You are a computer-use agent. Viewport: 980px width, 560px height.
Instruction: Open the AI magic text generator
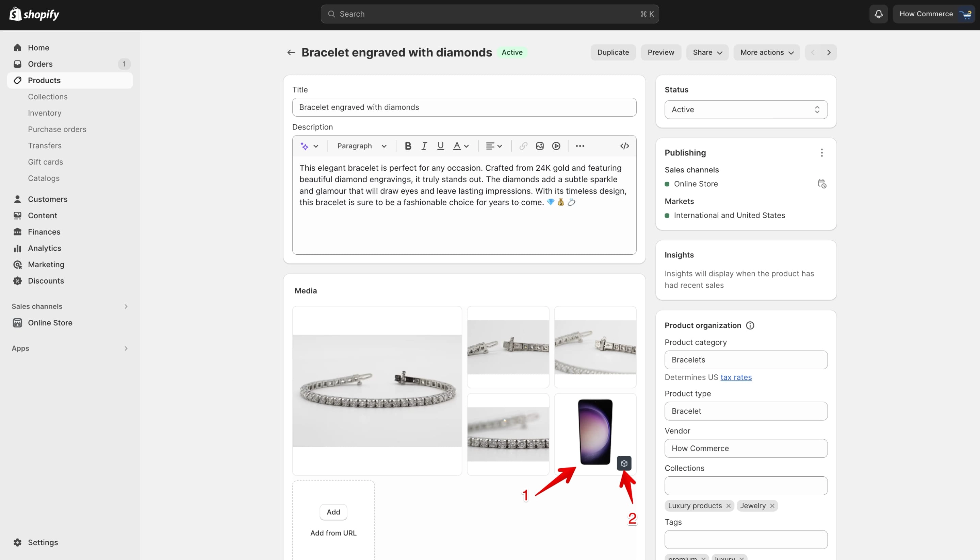coord(309,146)
